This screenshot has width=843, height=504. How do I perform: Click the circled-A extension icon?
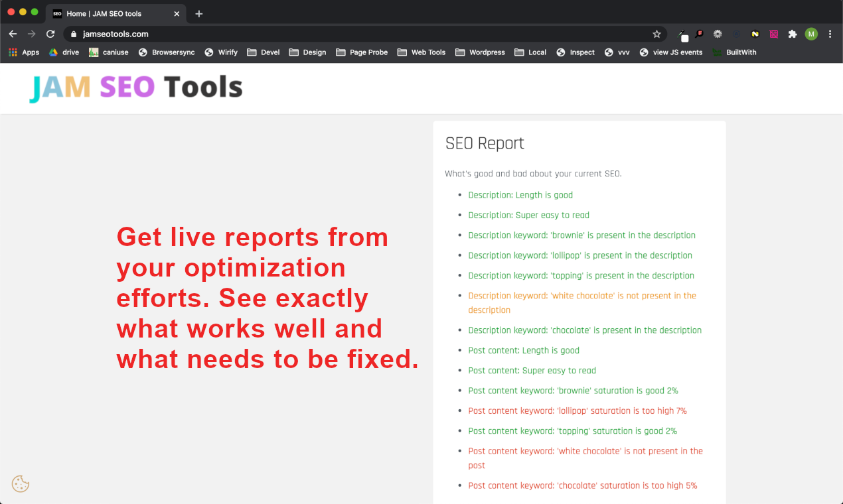737,34
